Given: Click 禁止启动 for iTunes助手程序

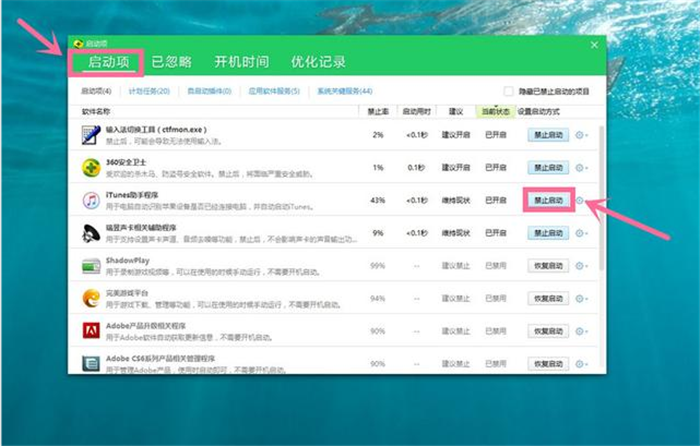Looking at the screenshot, I should 548,200.
